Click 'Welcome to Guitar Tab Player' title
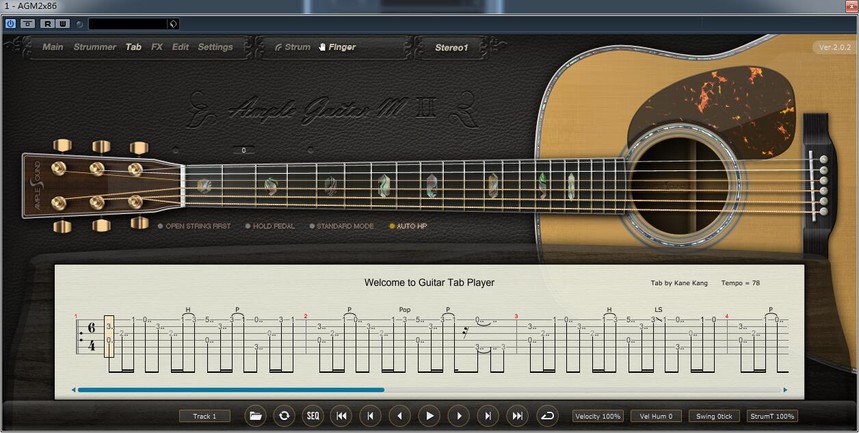The image size is (859, 433). point(429,283)
